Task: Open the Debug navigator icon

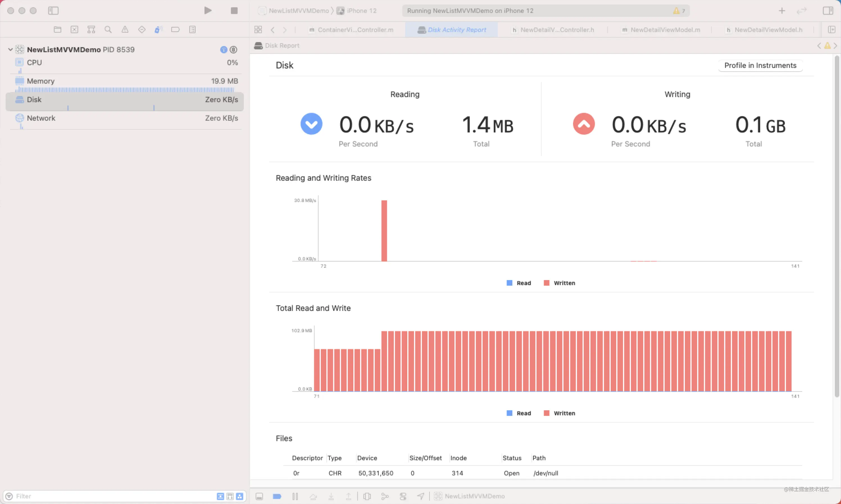Action: click(158, 29)
